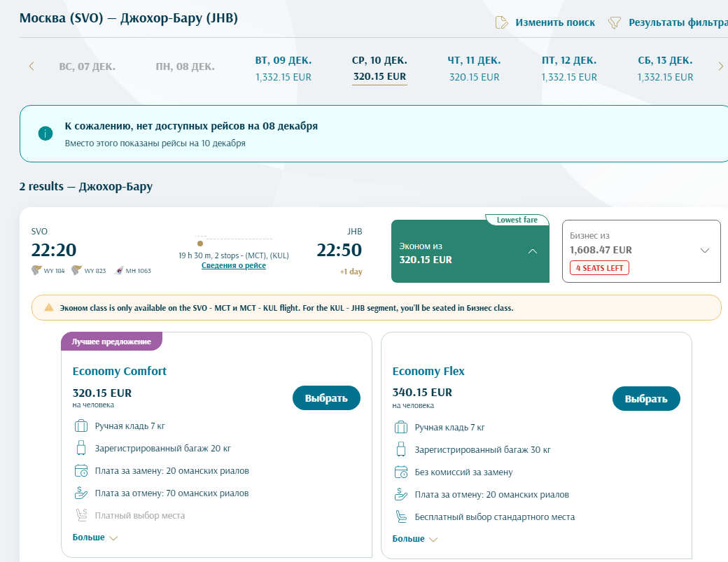Collapse the Эконом fare panel chevron

[x=533, y=251]
